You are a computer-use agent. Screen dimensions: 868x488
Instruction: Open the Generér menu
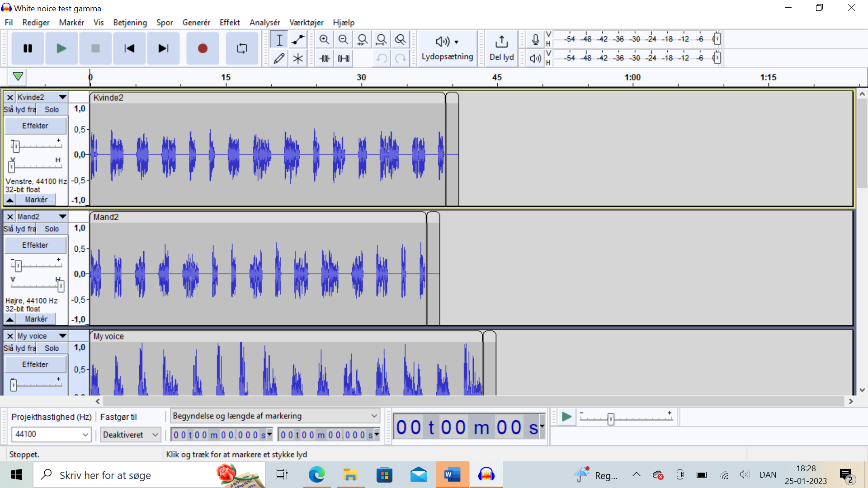coord(196,23)
